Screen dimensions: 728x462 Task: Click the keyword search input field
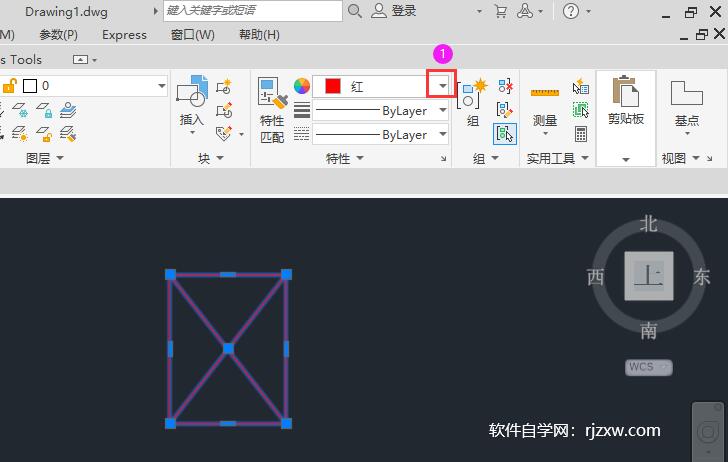(253, 11)
